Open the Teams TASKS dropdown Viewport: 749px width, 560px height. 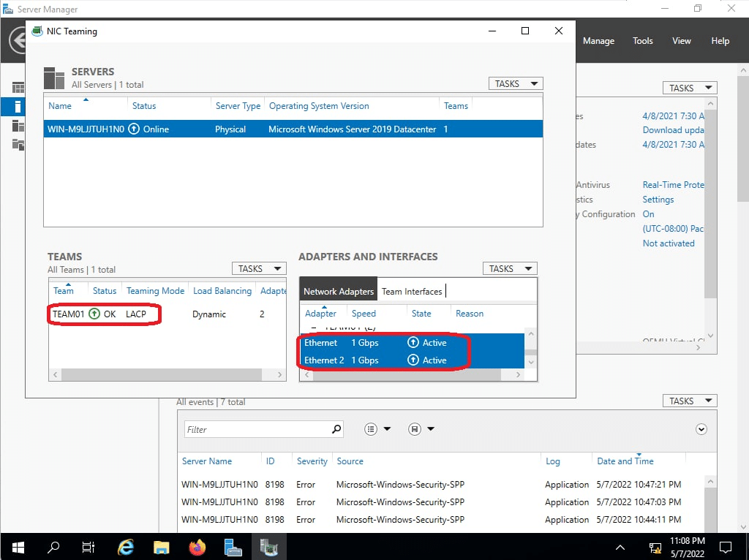pyautogui.click(x=259, y=268)
